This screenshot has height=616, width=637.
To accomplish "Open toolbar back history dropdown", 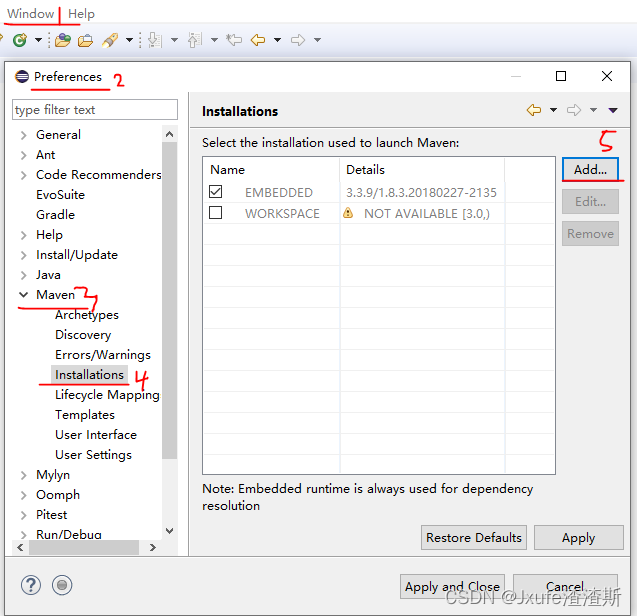I will point(277,40).
